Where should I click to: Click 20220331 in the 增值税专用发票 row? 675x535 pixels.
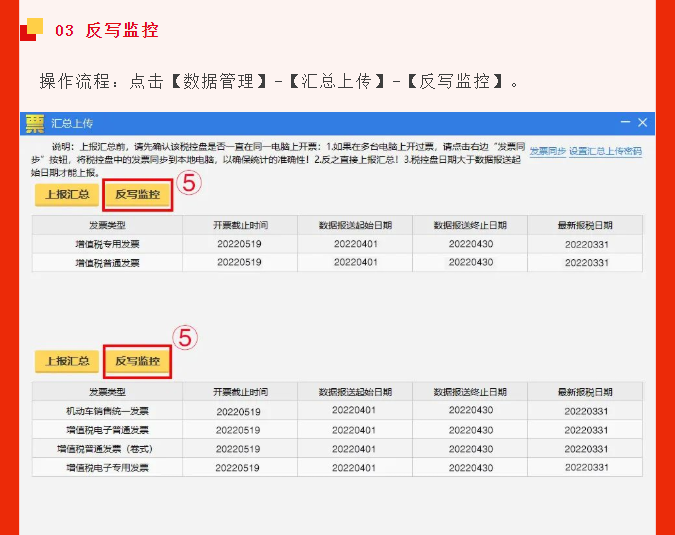pyautogui.click(x=587, y=244)
